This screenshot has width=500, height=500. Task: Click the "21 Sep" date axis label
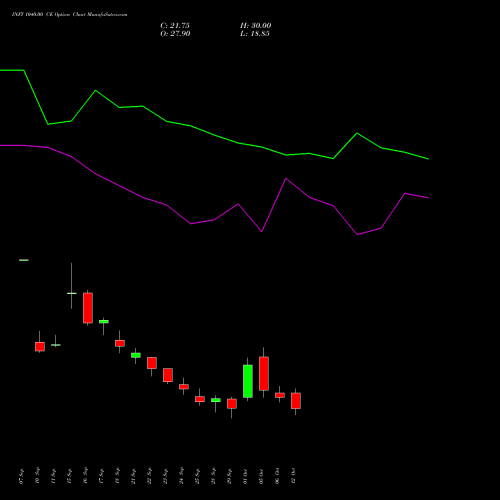(x=134, y=476)
